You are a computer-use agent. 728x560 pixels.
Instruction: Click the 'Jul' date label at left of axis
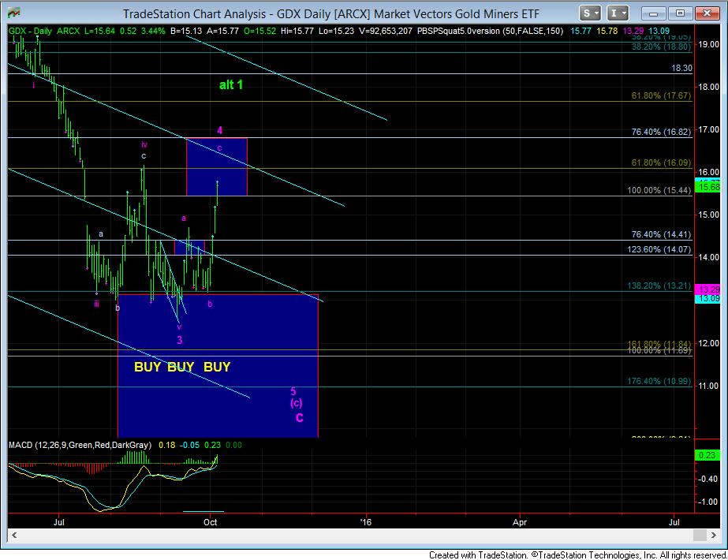point(59,522)
